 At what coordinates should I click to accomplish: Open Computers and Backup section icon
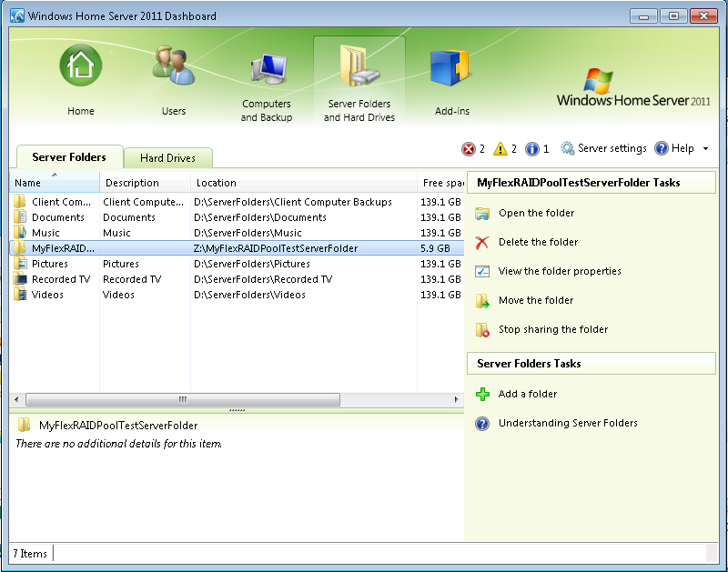269,69
